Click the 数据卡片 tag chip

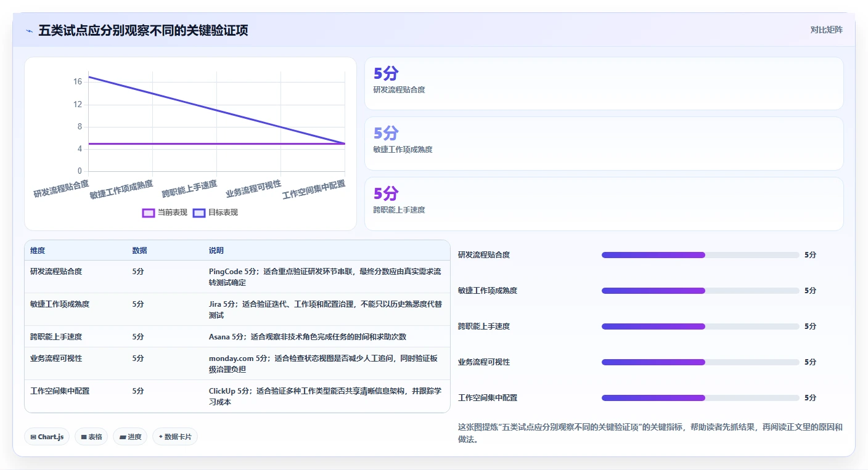point(175,437)
